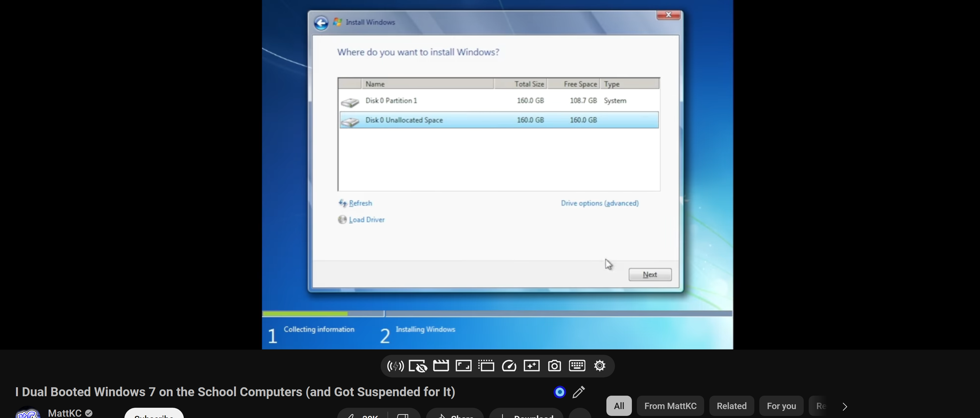980x418 pixels.
Task: Click the Download button
Action: [x=526, y=414]
